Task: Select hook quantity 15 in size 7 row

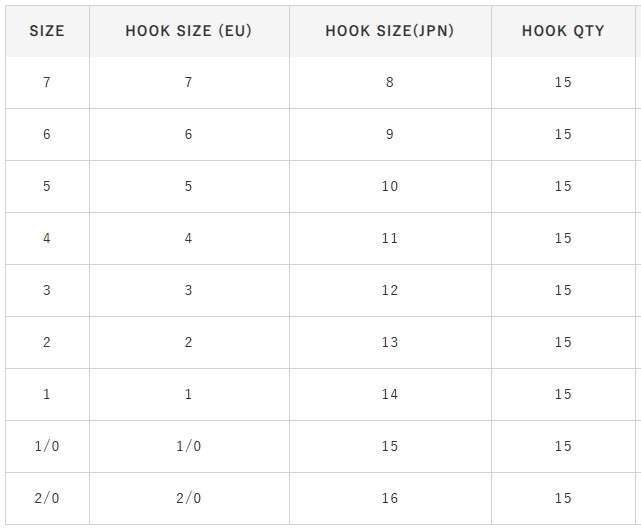Action: (x=563, y=82)
